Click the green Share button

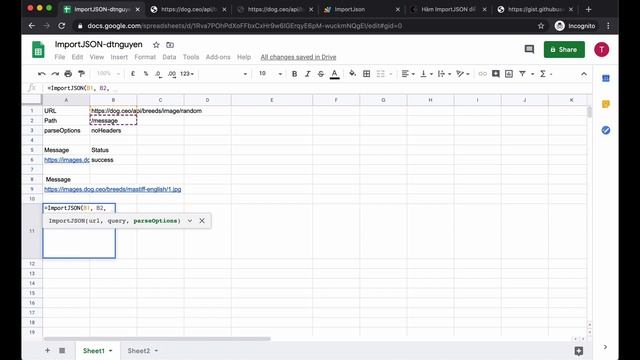tap(564, 49)
